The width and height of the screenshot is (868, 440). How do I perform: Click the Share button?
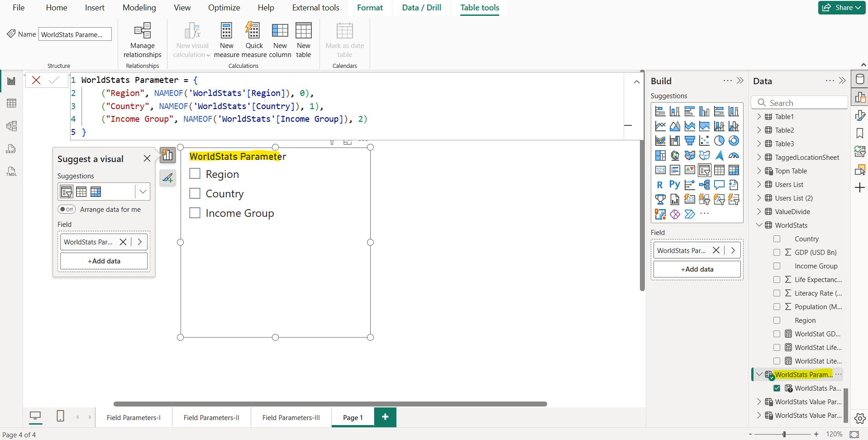click(x=842, y=8)
